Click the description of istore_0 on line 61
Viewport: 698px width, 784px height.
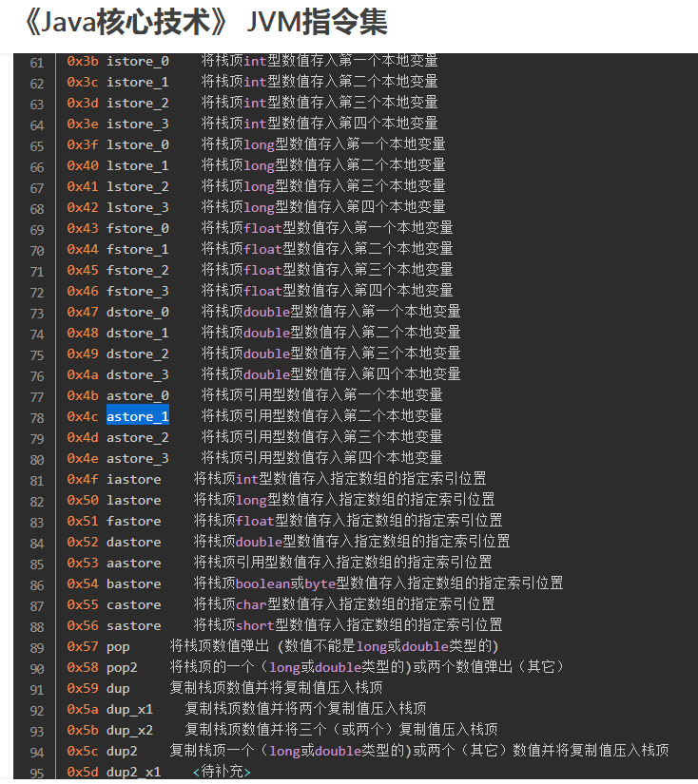coord(320,61)
